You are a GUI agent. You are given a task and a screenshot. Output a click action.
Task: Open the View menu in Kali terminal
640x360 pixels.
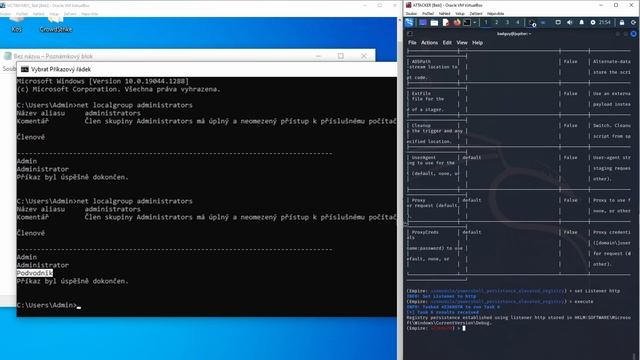pos(462,42)
